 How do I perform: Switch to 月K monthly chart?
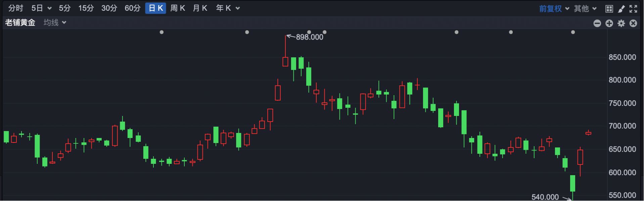(x=200, y=8)
